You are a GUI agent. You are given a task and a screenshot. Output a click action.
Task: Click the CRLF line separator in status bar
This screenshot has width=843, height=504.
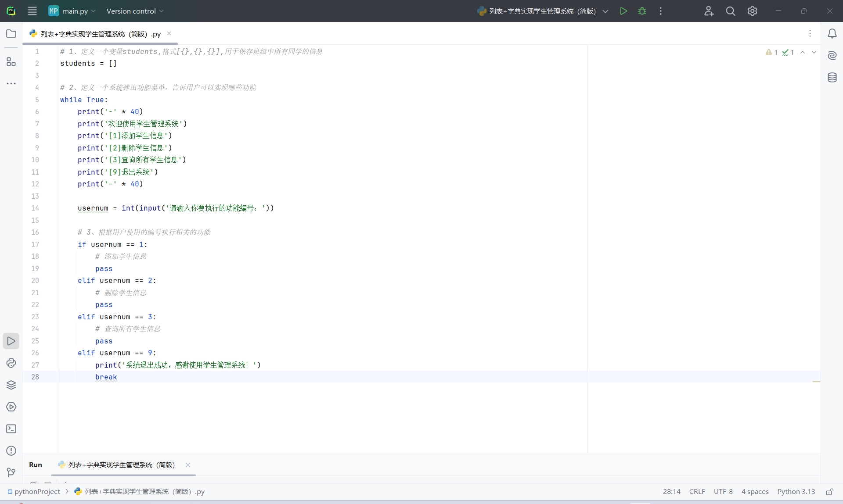tap(697, 491)
